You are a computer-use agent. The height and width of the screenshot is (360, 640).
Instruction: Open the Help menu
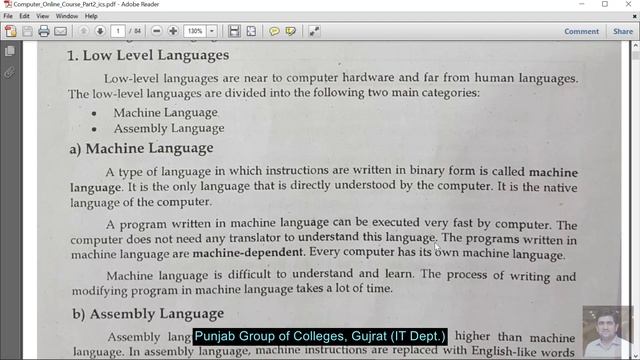click(x=91, y=16)
